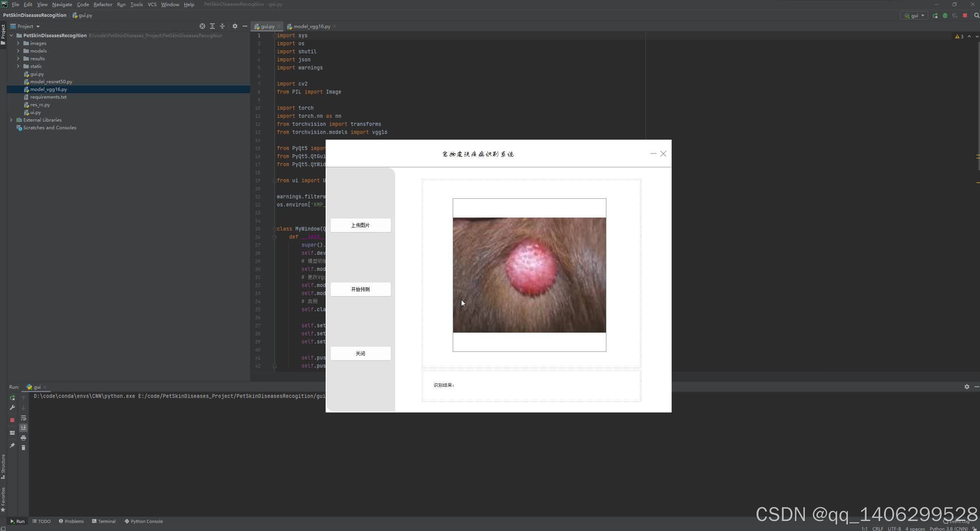Click the Locate file crosshair icon in Project panel
Screen dimensions: 980x531
click(x=202, y=26)
